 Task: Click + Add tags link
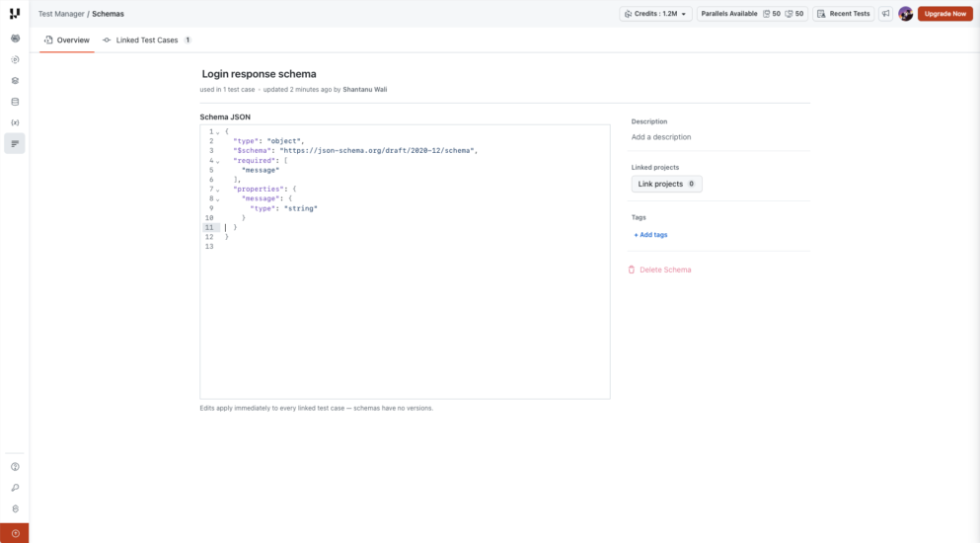pos(650,235)
